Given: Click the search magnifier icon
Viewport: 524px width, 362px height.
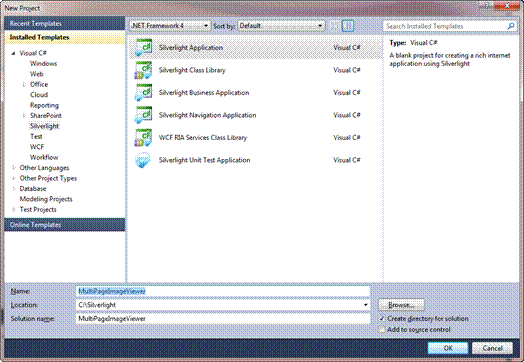Looking at the screenshot, I should [x=511, y=26].
